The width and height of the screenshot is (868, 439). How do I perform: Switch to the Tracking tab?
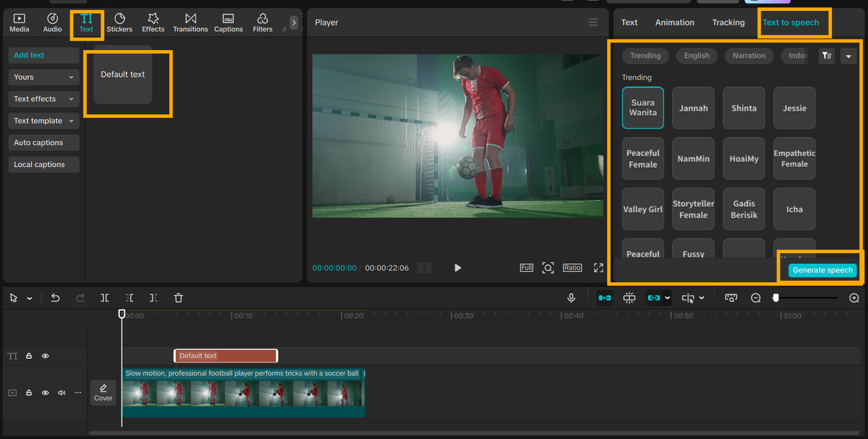coord(728,22)
